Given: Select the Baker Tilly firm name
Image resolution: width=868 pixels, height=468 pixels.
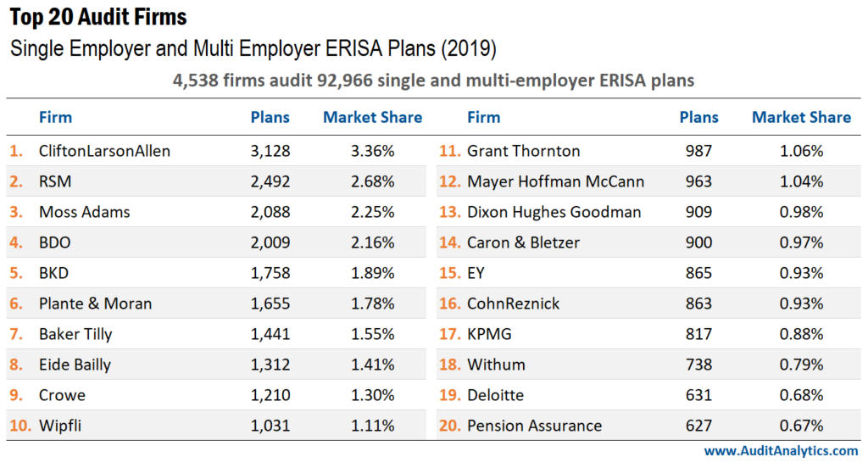Looking at the screenshot, I should click(75, 334).
